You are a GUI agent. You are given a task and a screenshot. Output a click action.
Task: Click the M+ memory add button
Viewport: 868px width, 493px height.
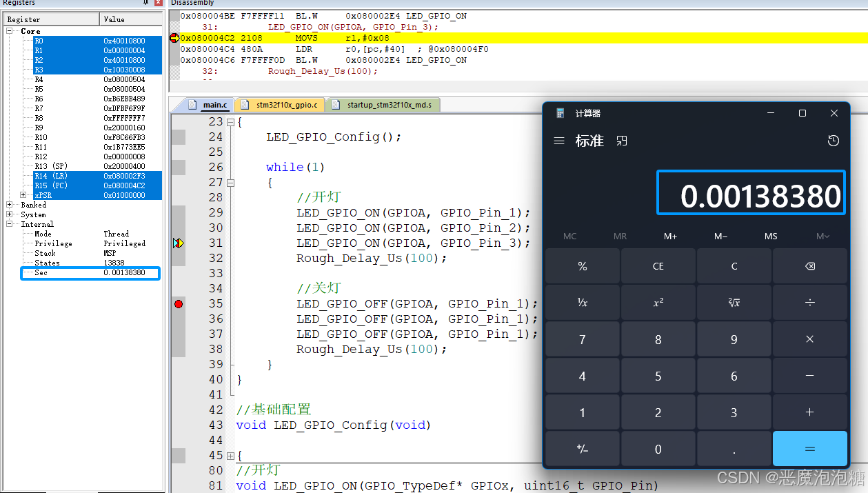(670, 237)
